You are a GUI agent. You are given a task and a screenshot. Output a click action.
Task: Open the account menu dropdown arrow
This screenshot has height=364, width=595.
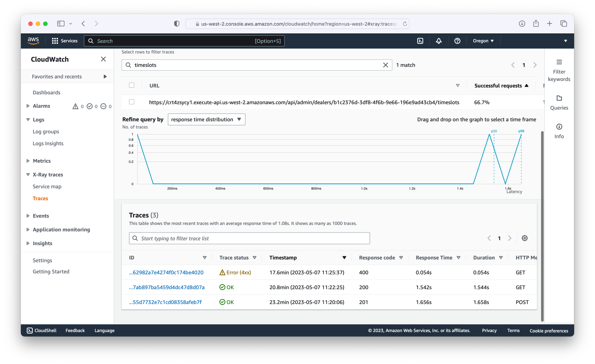pos(566,41)
